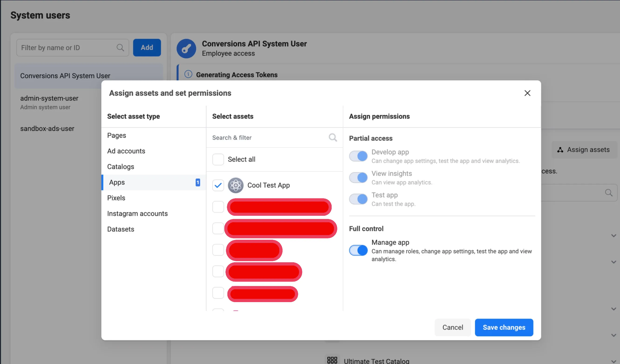The width and height of the screenshot is (620, 364).
Task: Select Conversions API System User in the list
Action: (89, 76)
